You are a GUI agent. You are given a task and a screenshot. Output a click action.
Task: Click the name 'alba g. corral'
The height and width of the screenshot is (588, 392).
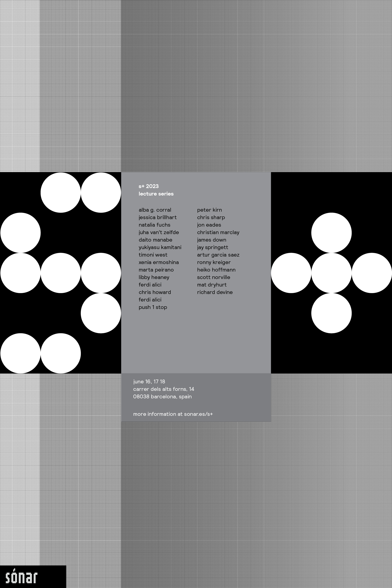point(155,210)
